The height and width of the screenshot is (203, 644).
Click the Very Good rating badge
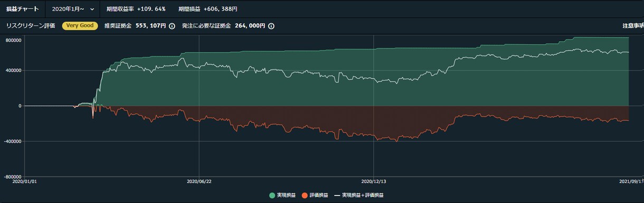pos(80,25)
